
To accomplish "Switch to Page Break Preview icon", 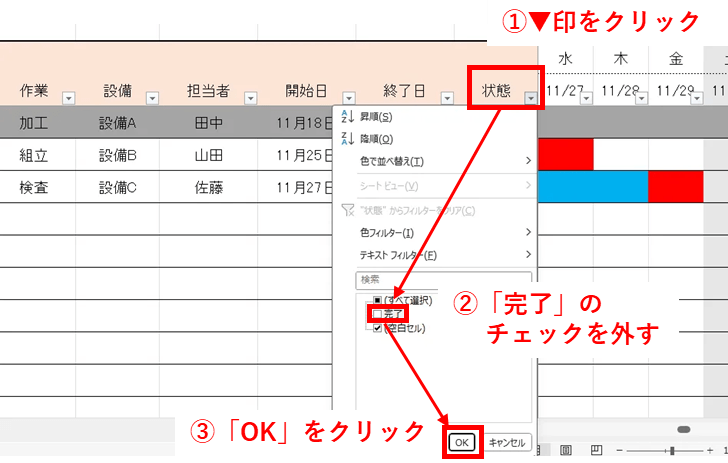I will coord(595,450).
